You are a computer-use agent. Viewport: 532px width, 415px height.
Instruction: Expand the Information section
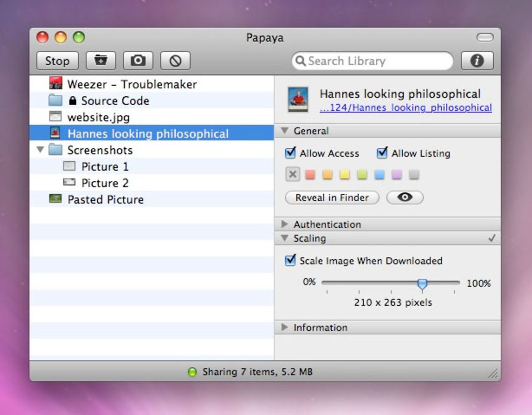[285, 327]
